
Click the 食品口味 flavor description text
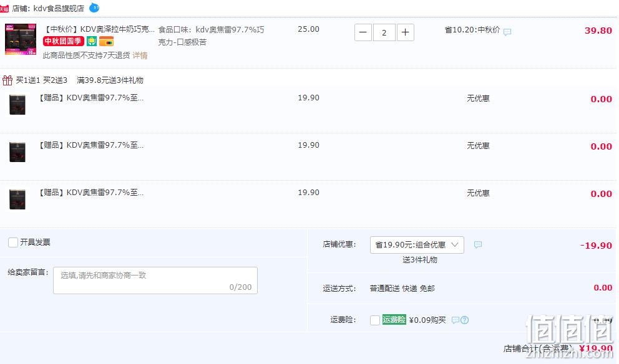pyautogui.click(x=211, y=36)
